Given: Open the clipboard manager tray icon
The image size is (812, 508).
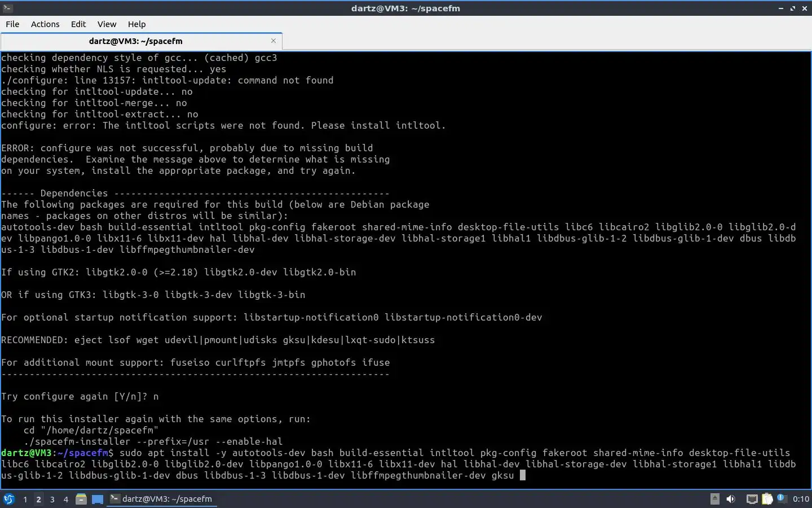Looking at the screenshot, I should [767, 499].
